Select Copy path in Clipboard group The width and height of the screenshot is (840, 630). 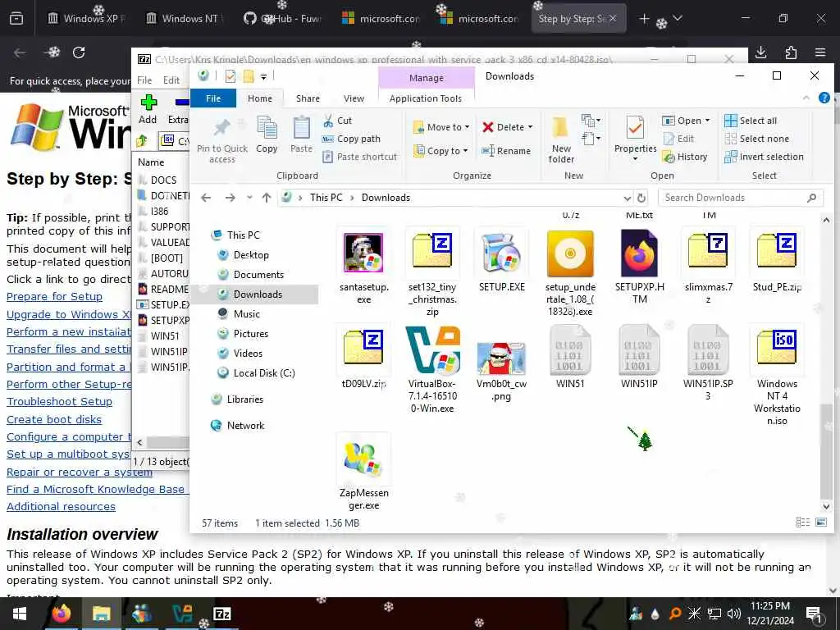[x=351, y=139]
